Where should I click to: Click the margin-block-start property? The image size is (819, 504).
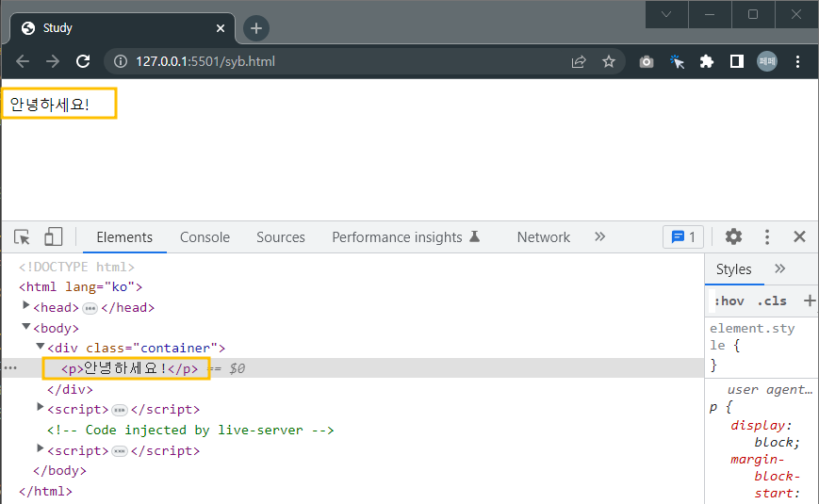point(765,477)
